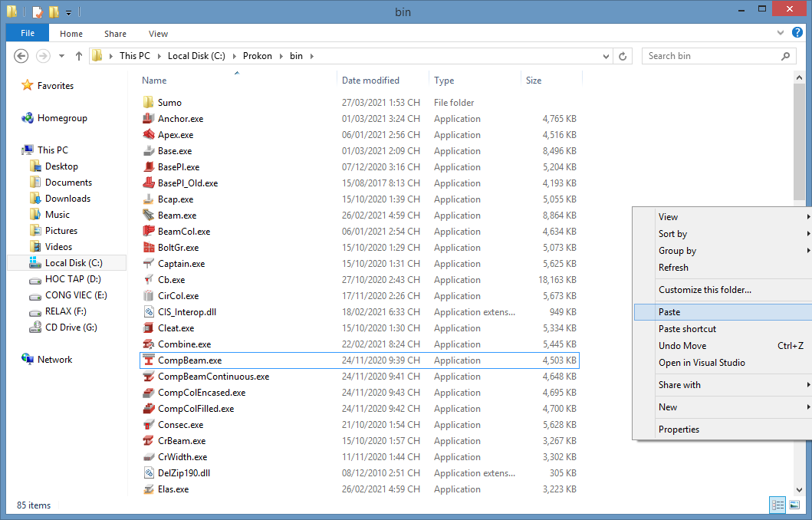812x520 pixels.
Task: Select the Cb.exe application icon
Action: coord(149,280)
